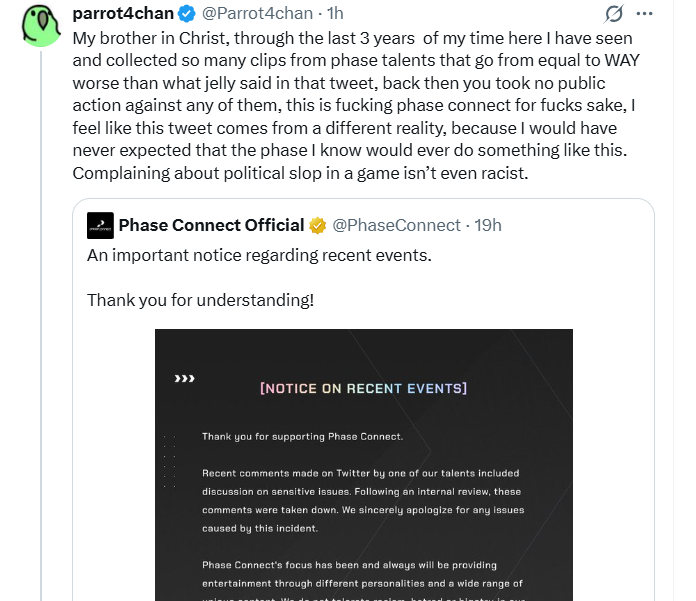The image size is (696, 601).
Task: Click Phase Connect Official's black logo avatar
Action: [x=99, y=224]
